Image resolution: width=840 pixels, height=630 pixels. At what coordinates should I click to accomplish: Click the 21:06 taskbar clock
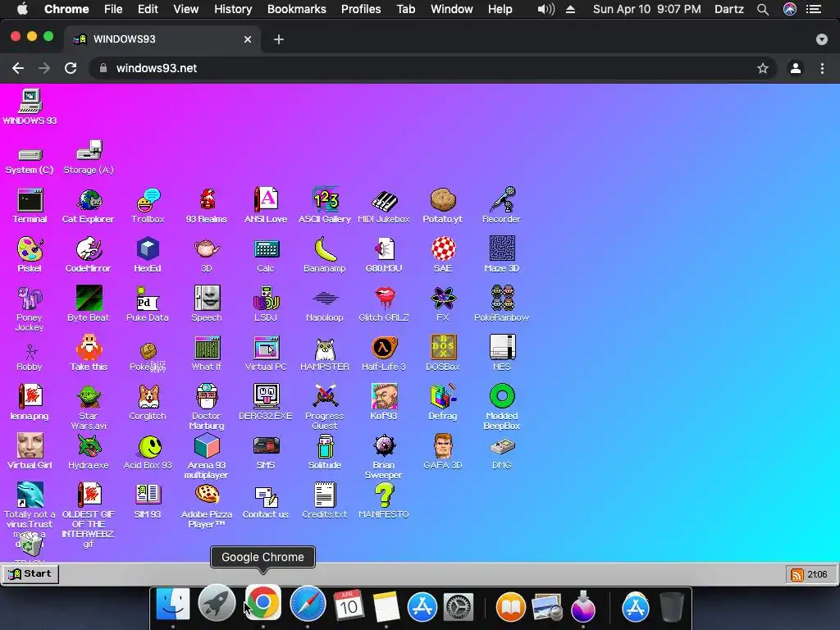pyautogui.click(x=817, y=575)
